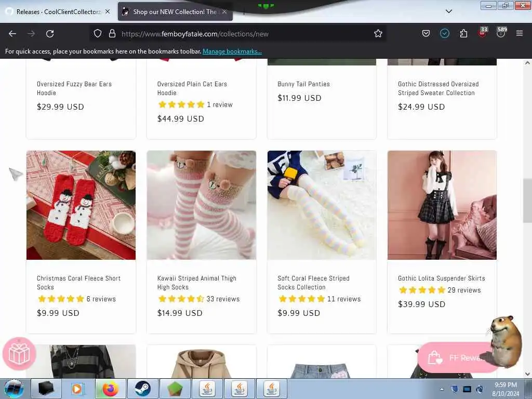The height and width of the screenshot is (399, 532).
Task: Open the extension icon showing 58%
Action: pyautogui.click(x=501, y=33)
